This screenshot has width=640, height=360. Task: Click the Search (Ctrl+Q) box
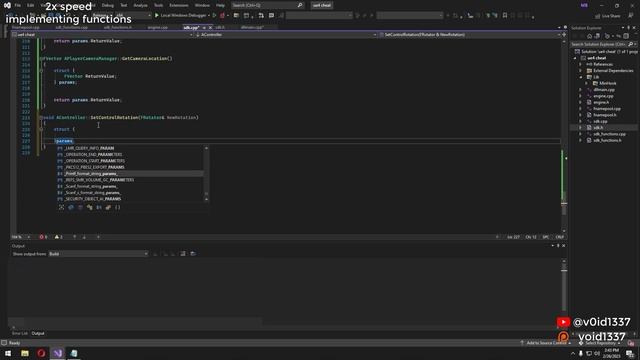pyautogui.click(x=267, y=5)
